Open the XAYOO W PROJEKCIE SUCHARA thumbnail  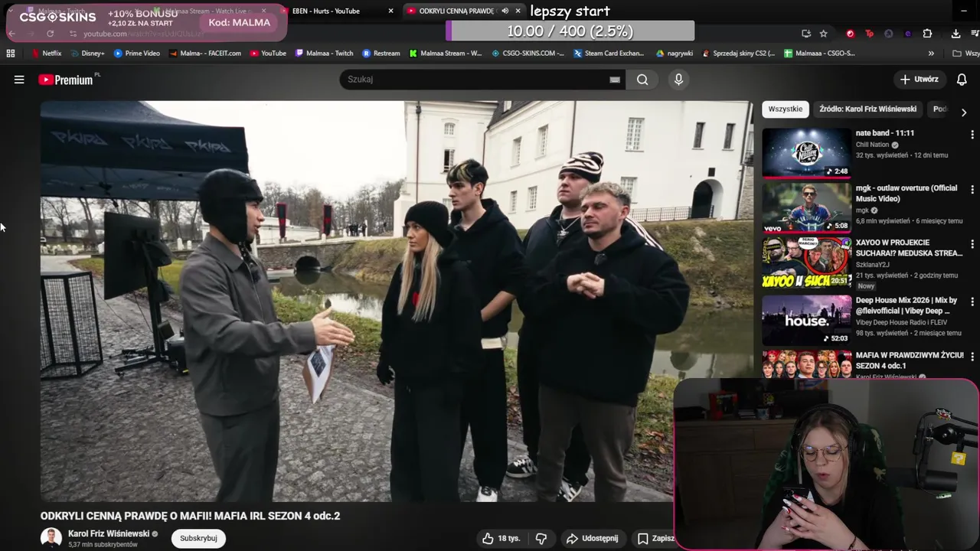(x=806, y=262)
